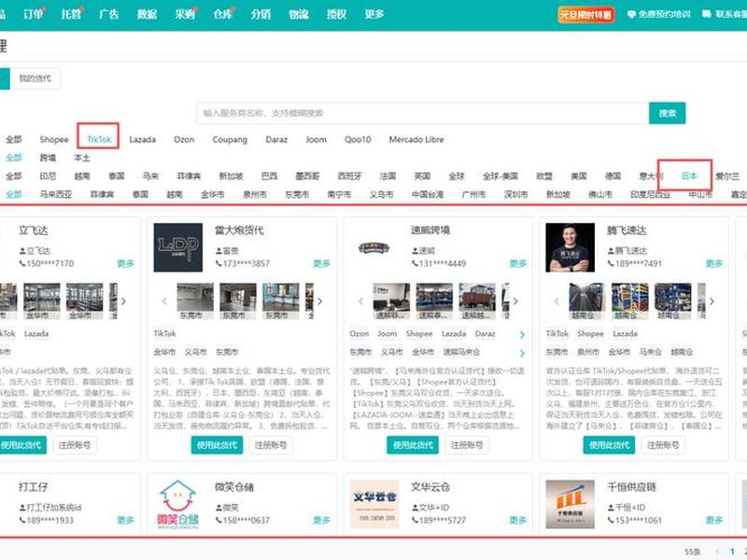Open the 分销 top navigation item
Image resolution: width=747 pixels, height=560 pixels.
(261, 14)
